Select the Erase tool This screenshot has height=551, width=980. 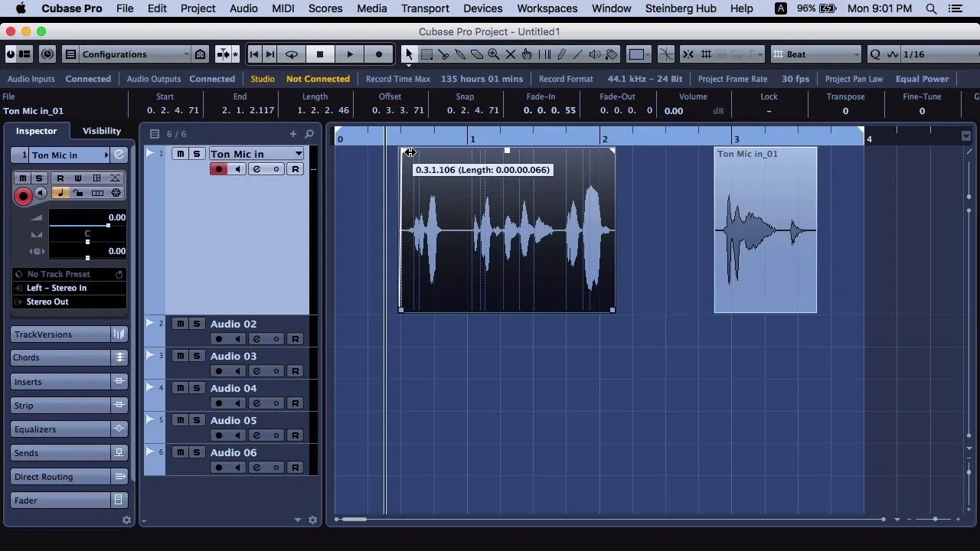coord(477,54)
